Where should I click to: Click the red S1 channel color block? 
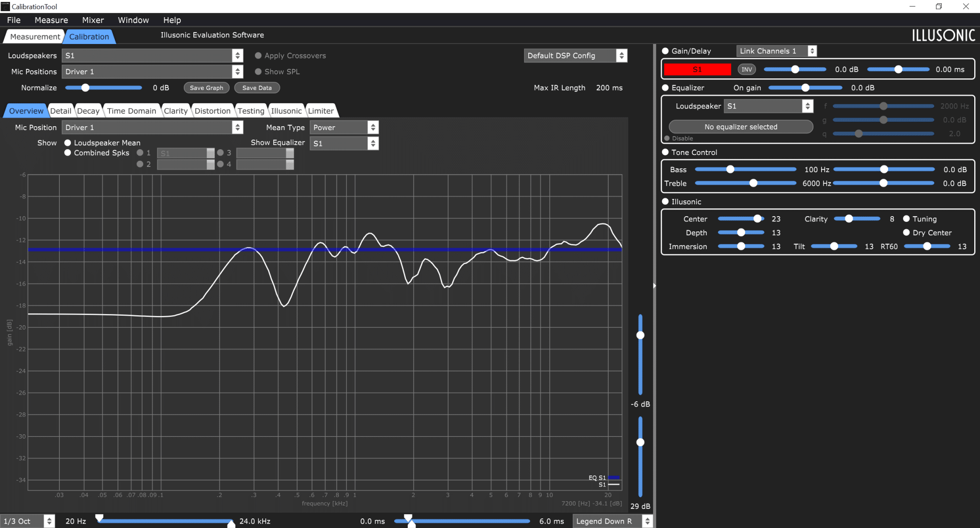coord(697,69)
